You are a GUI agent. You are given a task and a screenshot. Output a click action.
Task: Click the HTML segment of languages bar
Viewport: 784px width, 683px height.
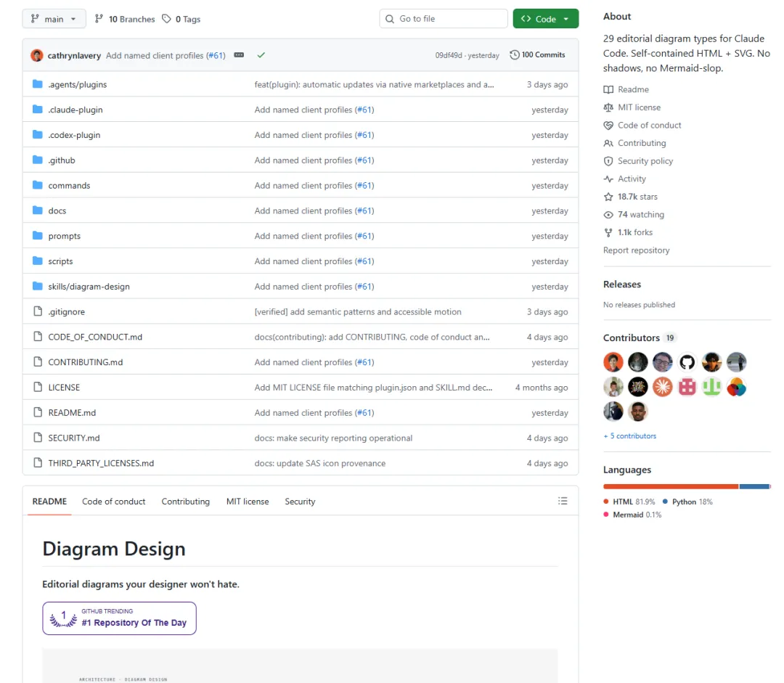(671, 486)
